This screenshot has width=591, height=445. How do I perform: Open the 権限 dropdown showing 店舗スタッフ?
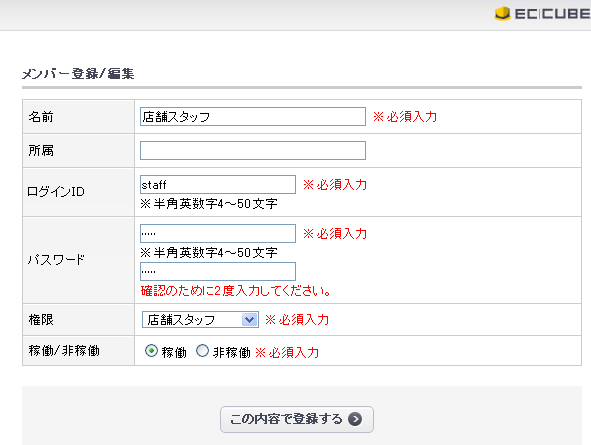coord(200,320)
